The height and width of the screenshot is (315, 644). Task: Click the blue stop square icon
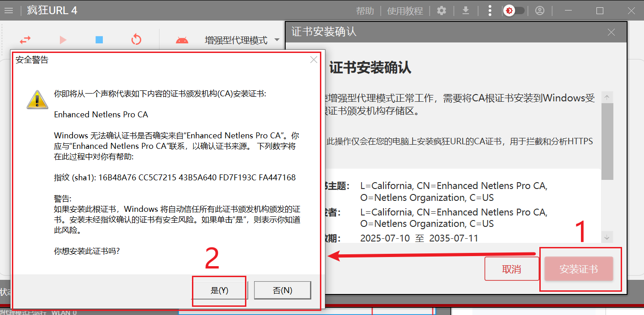(99, 40)
